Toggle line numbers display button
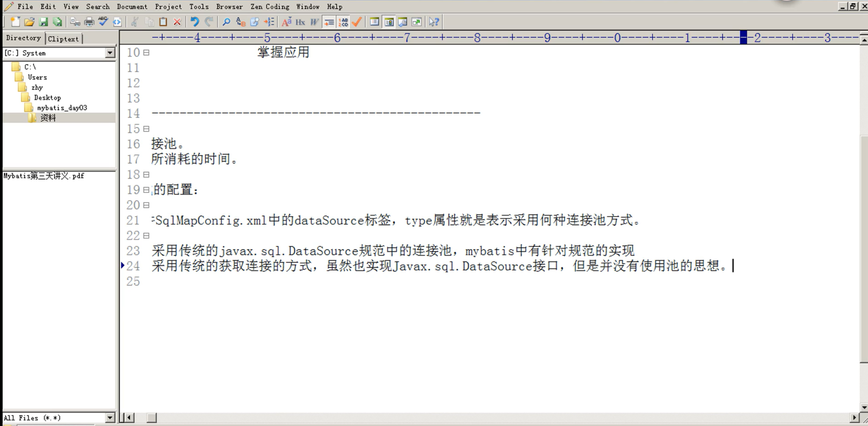 pos(343,22)
